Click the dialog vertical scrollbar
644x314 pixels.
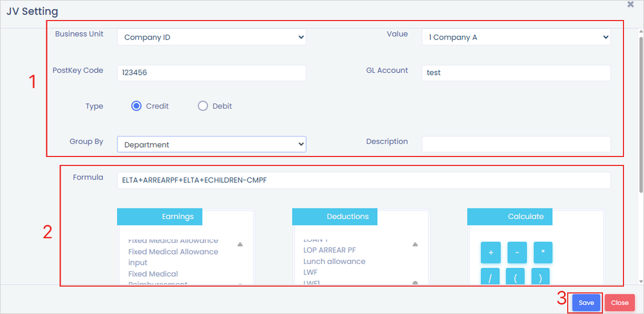(640, 158)
